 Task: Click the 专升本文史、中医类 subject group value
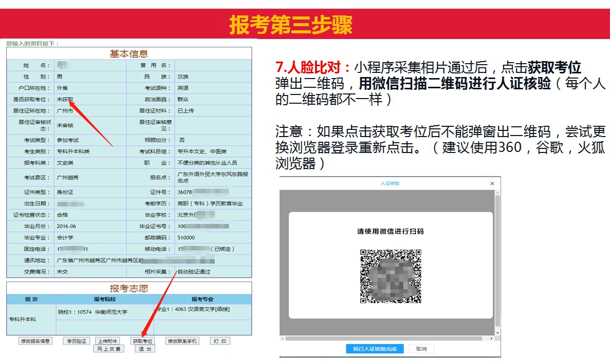pyautogui.click(x=202, y=151)
